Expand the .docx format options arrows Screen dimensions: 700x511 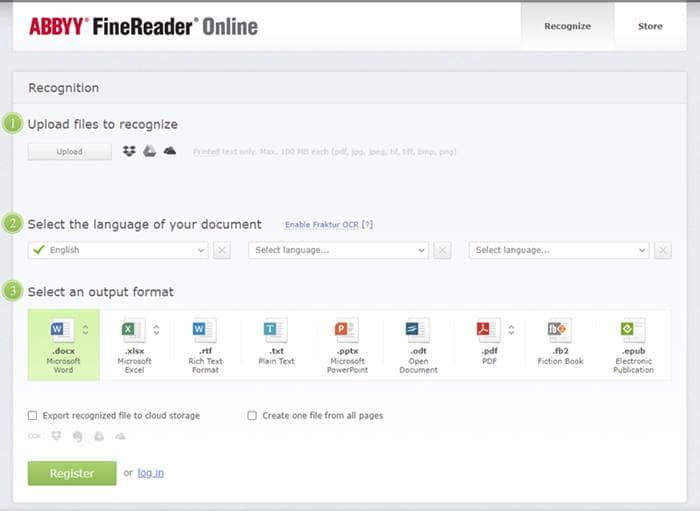pos(85,330)
